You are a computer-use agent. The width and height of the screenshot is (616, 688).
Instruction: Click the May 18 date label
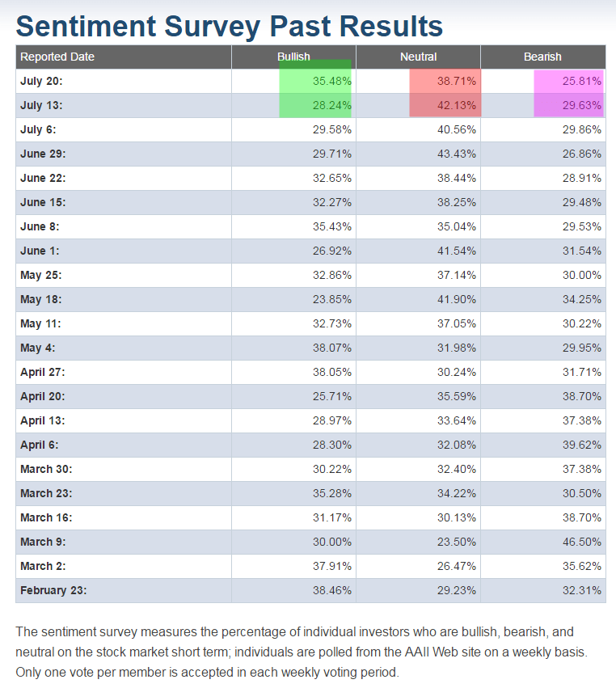point(40,300)
